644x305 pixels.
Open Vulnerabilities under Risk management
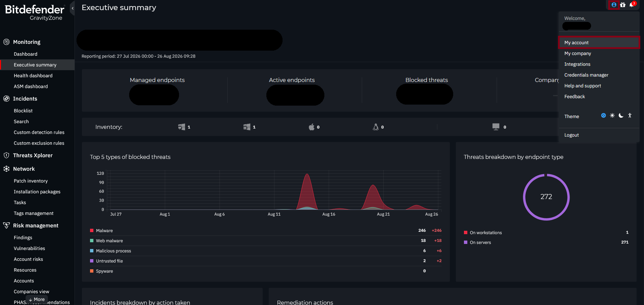pyautogui.click(x=29, y=248)
